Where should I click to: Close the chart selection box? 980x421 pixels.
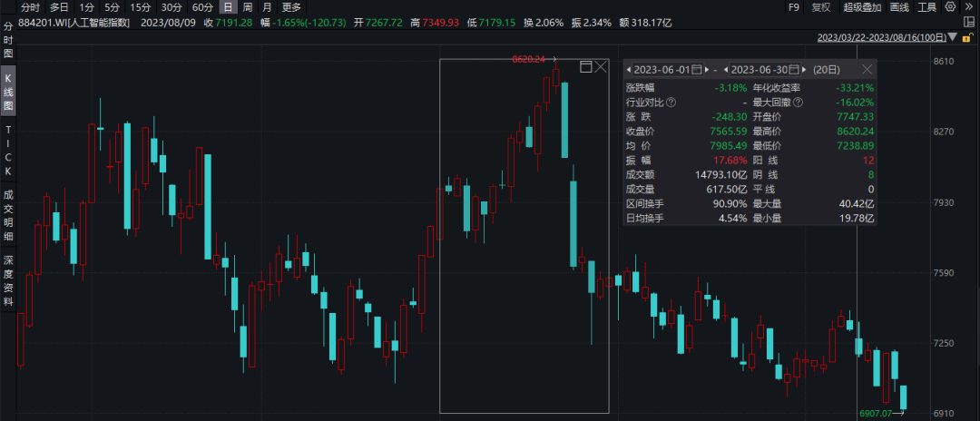(x=601, y=66)
